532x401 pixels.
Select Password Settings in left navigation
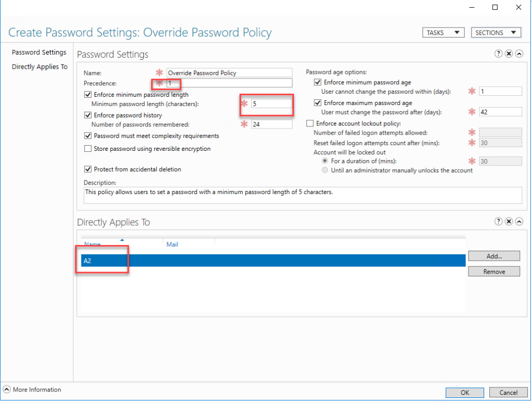39,53
